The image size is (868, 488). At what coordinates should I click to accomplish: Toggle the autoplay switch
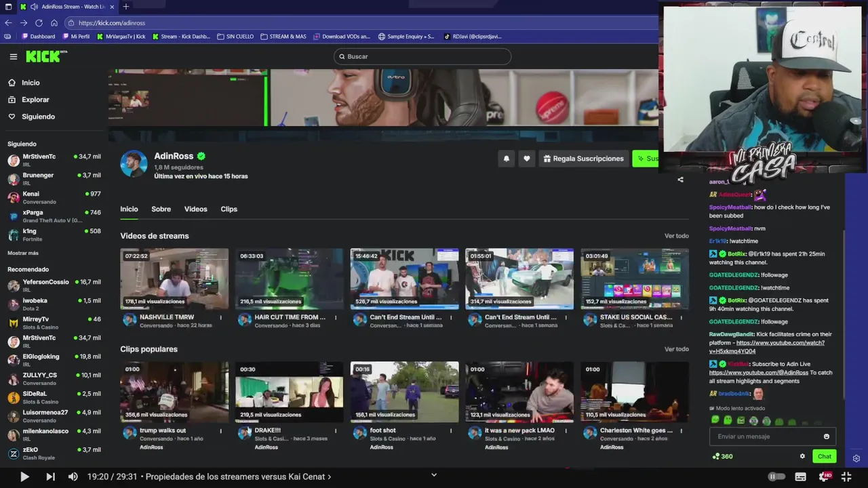776,476
